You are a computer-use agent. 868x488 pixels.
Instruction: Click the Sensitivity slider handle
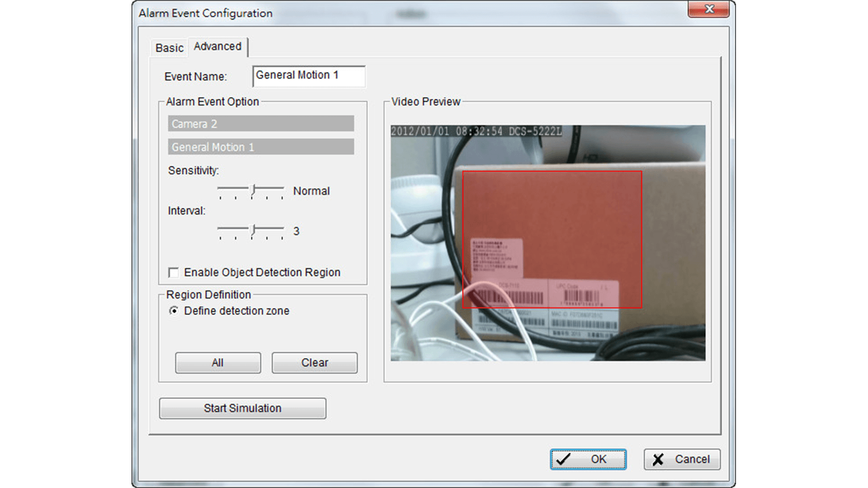(x=254, y=190)
